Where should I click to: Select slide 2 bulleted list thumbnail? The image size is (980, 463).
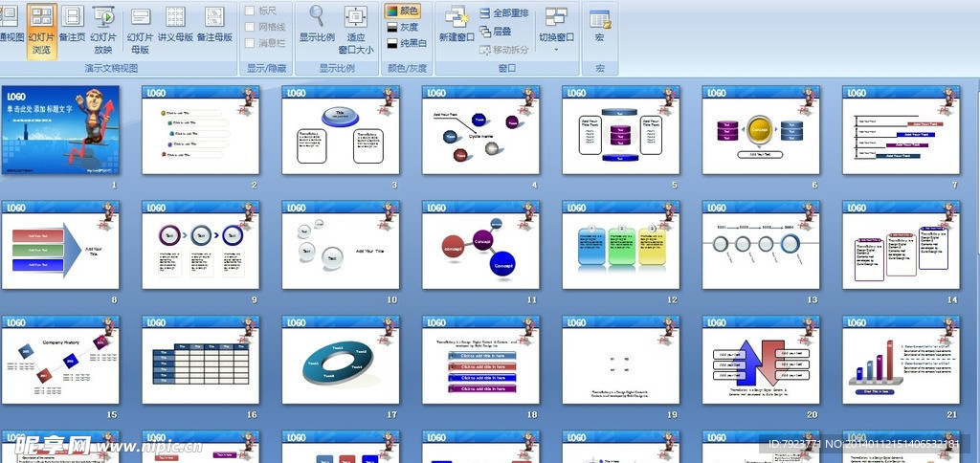tap(200, 130)
